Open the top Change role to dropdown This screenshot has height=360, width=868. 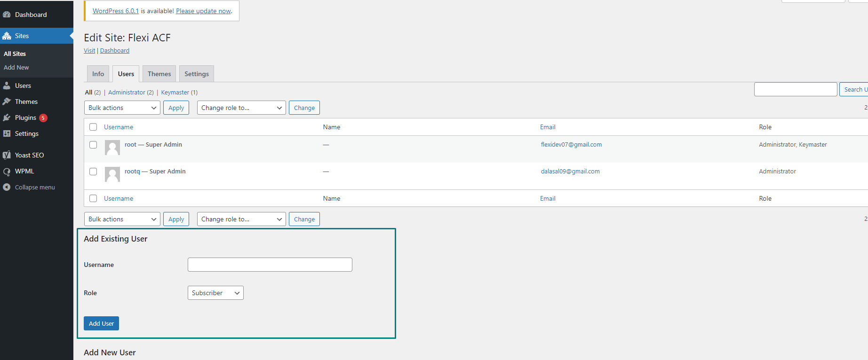tap(241, 108)
